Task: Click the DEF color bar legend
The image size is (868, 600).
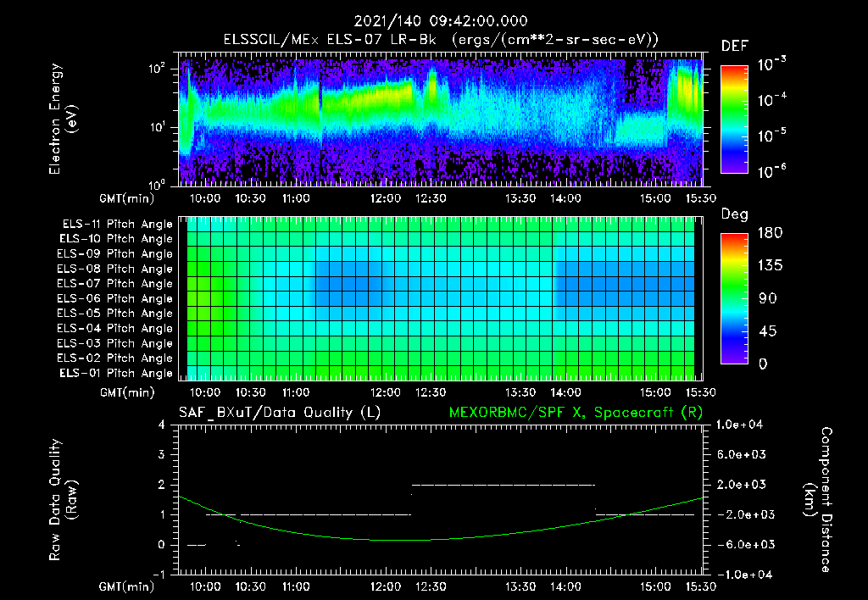Action: [x=734, y=119]
